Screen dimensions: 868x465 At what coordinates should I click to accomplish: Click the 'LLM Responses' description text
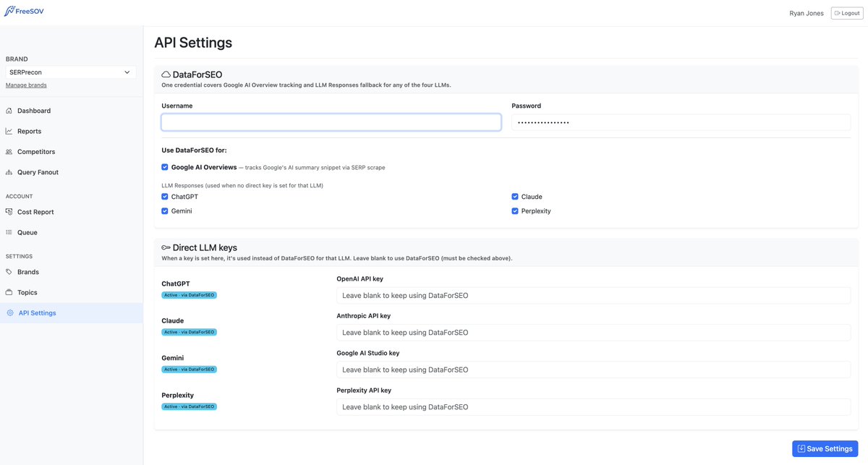tap(242, 185)
